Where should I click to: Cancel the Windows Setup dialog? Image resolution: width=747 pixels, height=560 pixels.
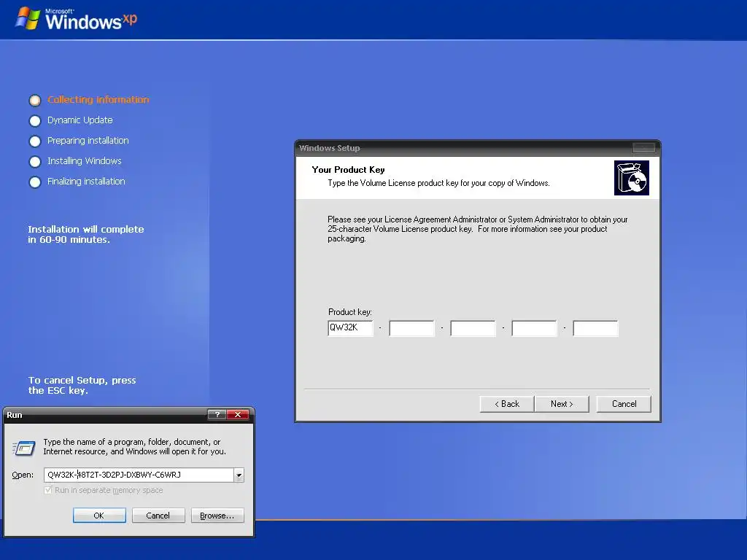[x=624, y=404]
